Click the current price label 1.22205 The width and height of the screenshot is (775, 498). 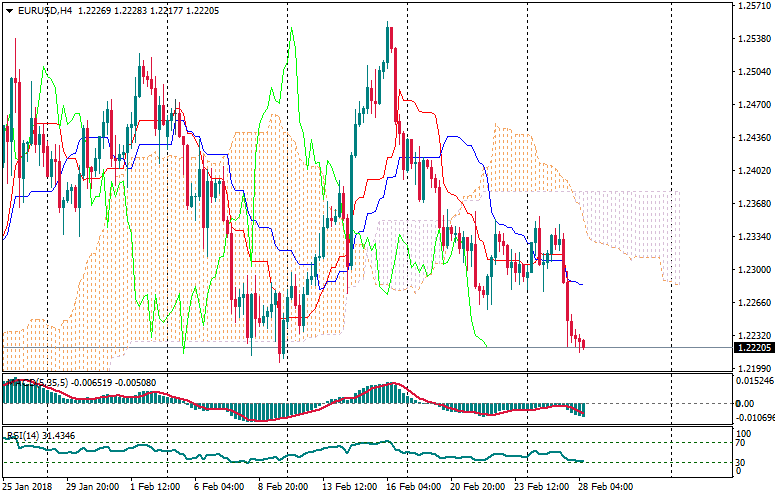pos(754,348)
